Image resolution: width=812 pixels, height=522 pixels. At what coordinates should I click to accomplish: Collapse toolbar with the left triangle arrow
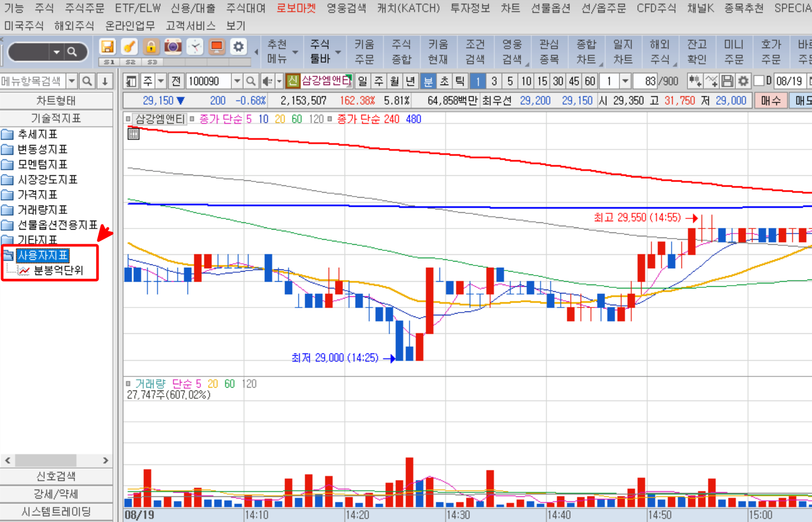click(256, 52)
